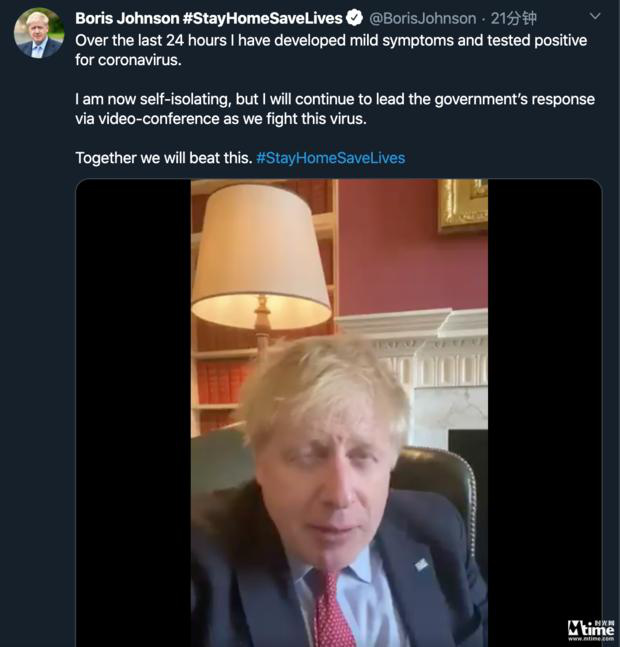Click the red patterned tie in video

[x=330, y=610]
